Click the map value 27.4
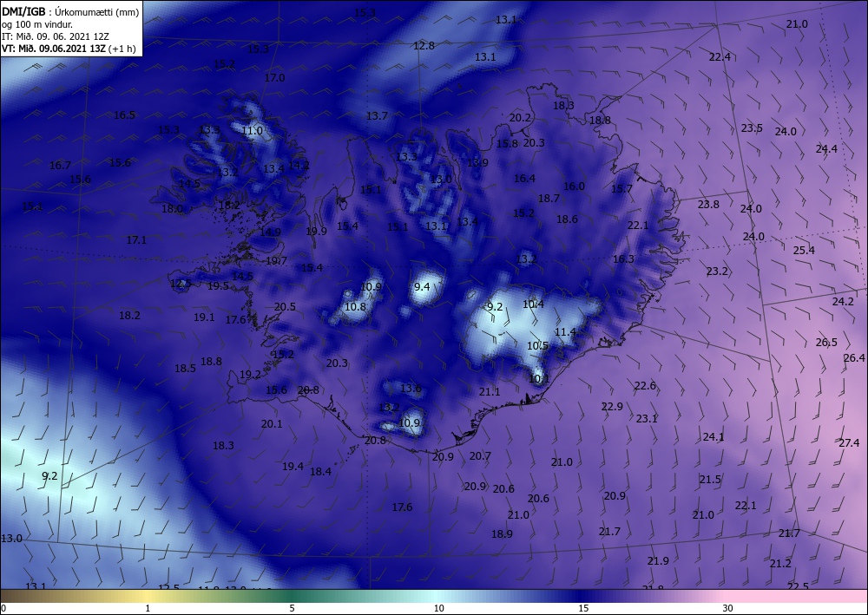The width and height of the screenshot is (868, 615). pos(849,443)
